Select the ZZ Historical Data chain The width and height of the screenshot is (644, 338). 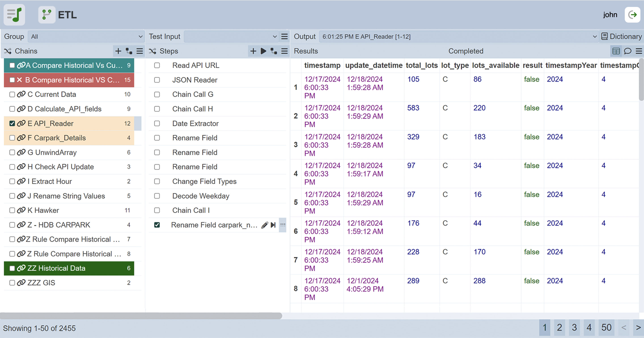click(56, 268)
